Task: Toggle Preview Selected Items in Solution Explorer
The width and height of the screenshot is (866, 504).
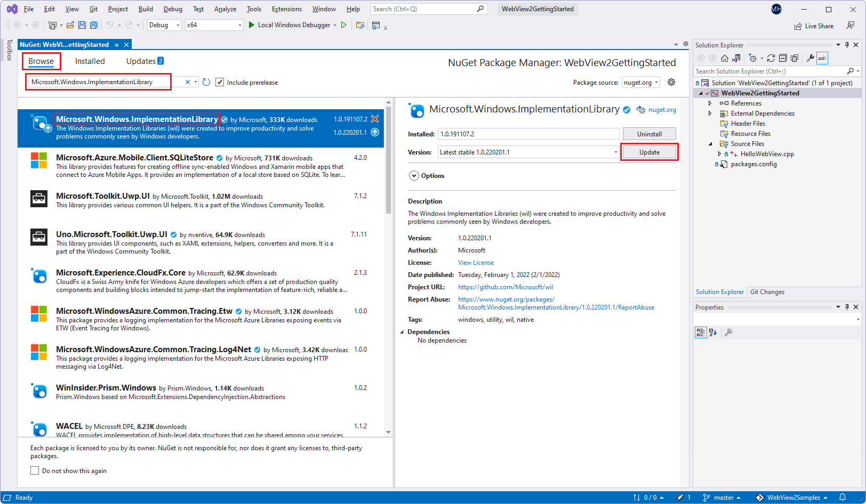Action: click(x=823, y=58)
